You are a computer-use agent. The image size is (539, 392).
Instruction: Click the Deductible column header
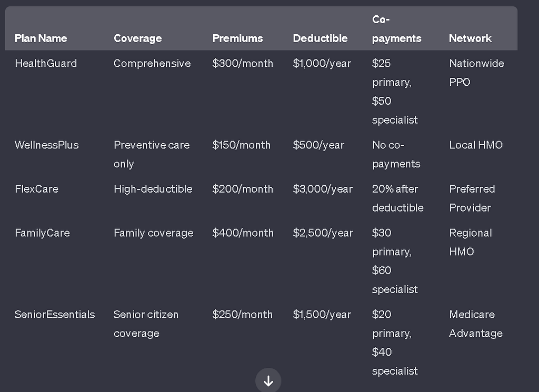pos(320,38)
